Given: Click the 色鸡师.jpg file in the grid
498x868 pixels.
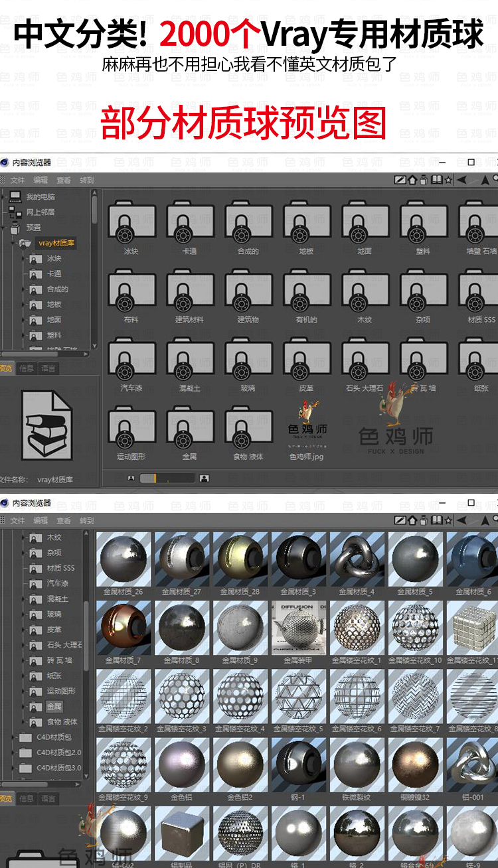Looking at the screenshot, I should [307, 429].
